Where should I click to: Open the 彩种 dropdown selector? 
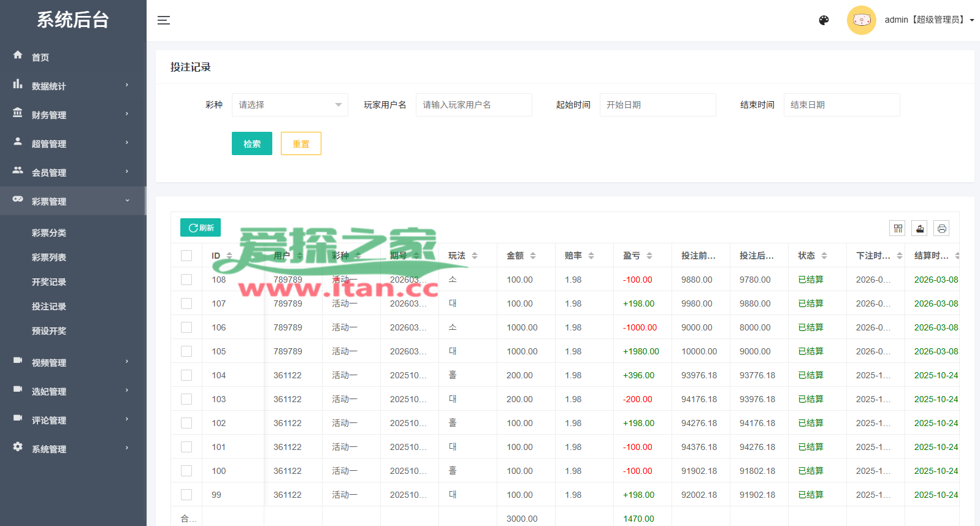tap(289, 105)
